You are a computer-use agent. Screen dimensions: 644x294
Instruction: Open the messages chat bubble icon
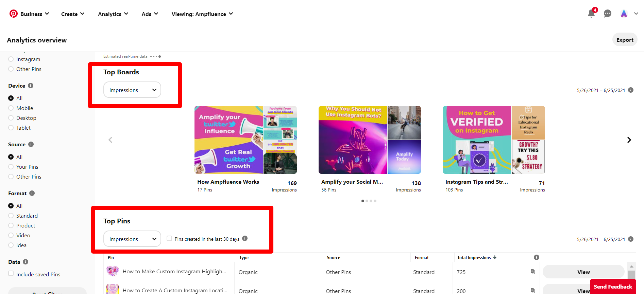pyautogui.click(x=608, y=14)
